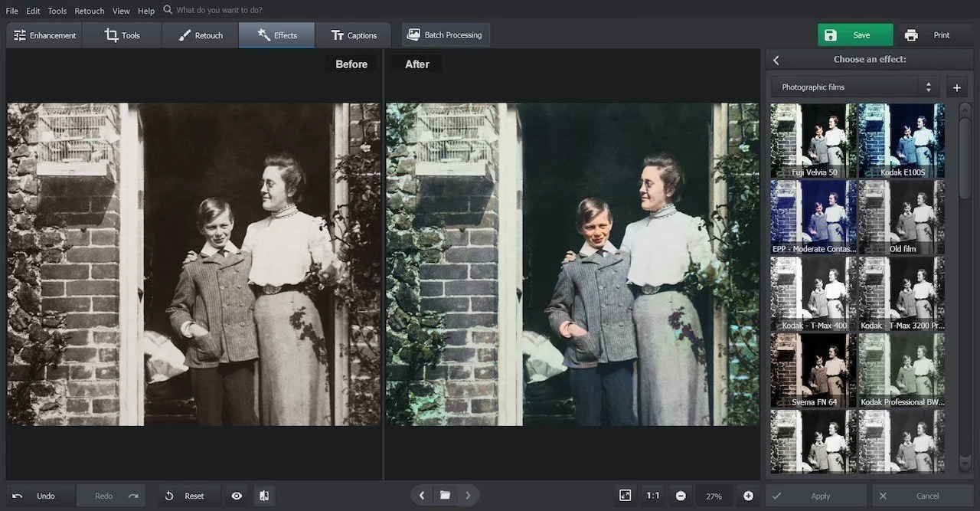
Task: Click the 27% zoom value field
Action: (x=714, y=496)
